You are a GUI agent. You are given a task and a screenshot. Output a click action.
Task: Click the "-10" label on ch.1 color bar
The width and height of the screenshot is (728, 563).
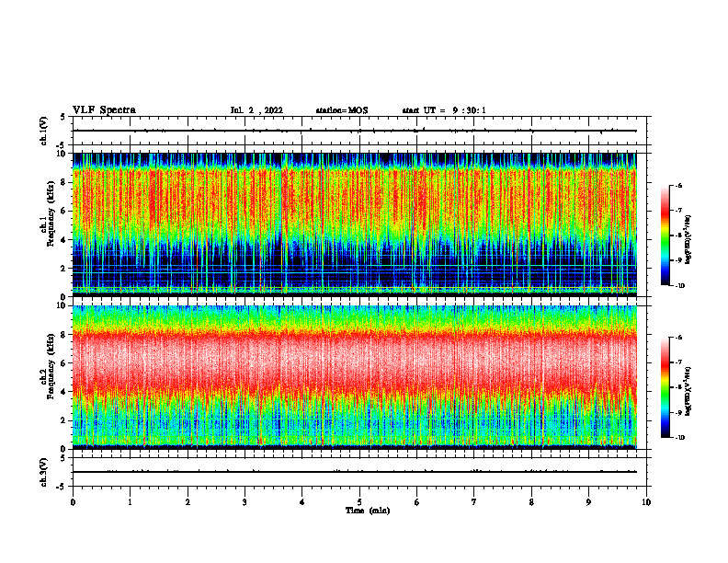point(680,286)
